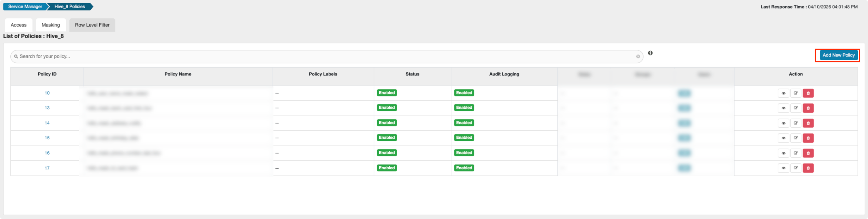
Task: Delete policy 14 with the red trash icon
Action: point(808,123)
